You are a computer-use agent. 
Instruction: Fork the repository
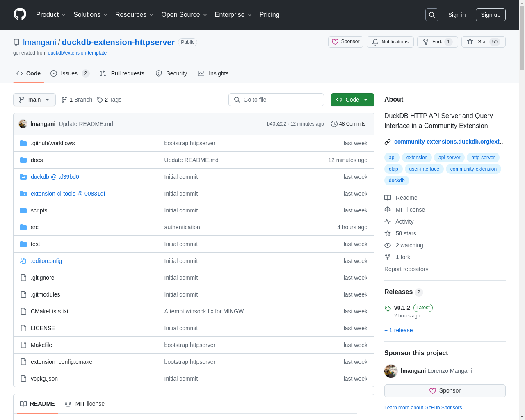437,42
